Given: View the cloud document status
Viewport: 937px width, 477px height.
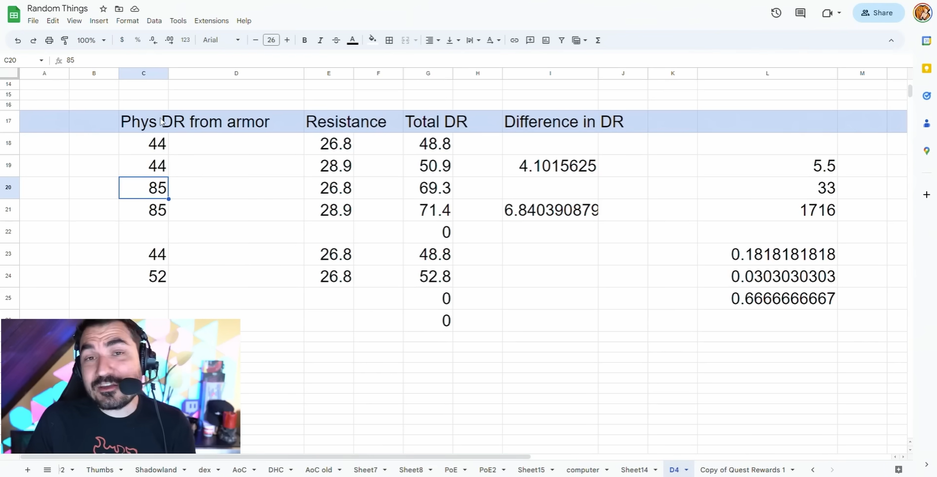Looking at the screenshot, I should pyautogui.click(x=135, y=9).
